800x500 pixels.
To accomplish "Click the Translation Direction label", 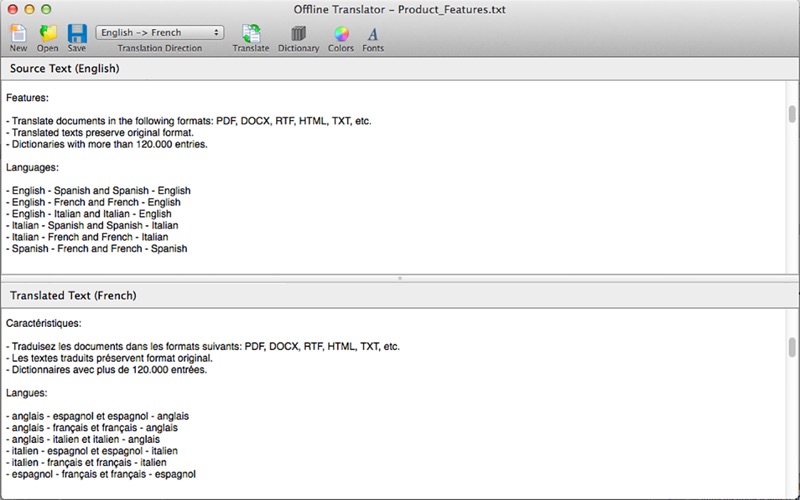I will [x=160, y=48].
